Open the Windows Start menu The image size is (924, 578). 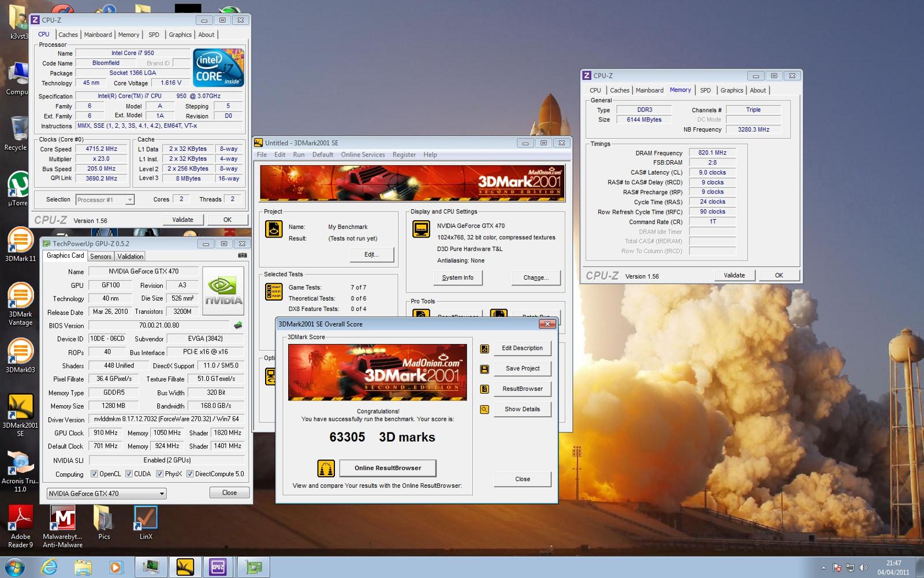(x=14, y=567)
